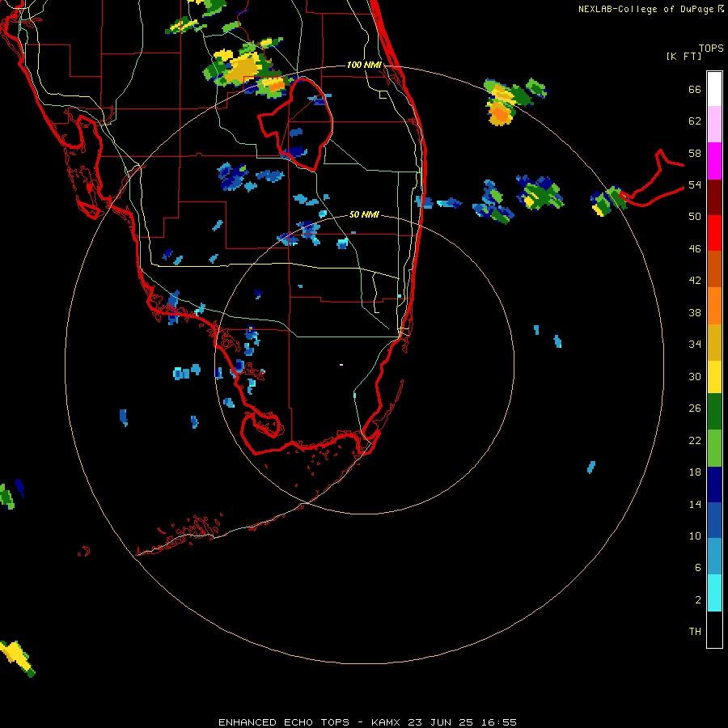
Task: Pick the gold swatch in the legend
Action: pyautogui.click(x=714, y=342)
